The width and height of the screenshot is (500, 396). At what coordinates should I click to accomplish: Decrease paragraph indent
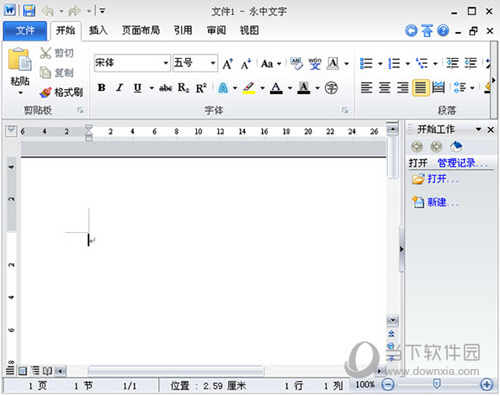point(452,63)
